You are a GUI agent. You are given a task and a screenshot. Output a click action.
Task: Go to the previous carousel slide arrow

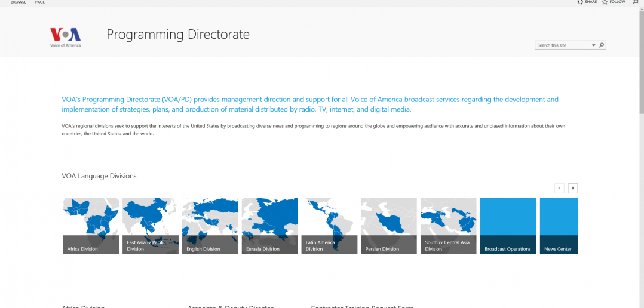559,188
